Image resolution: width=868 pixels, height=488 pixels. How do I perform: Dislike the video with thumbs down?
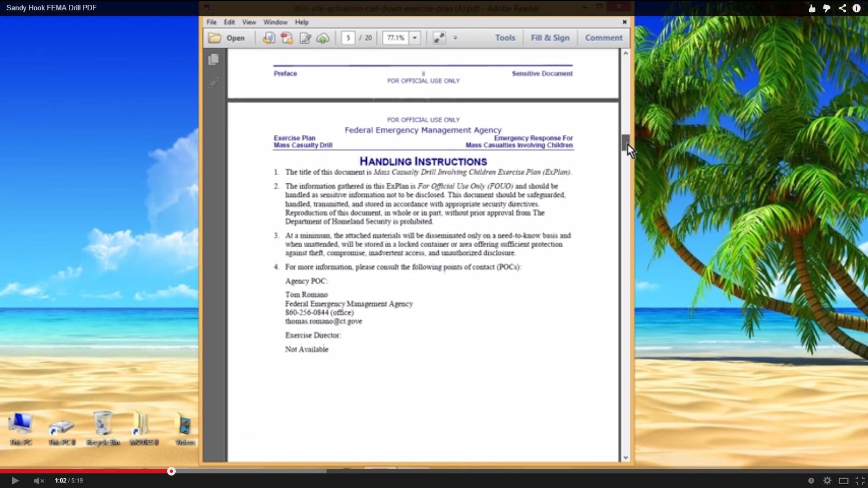pyautogui.click(x=827, y=8)
